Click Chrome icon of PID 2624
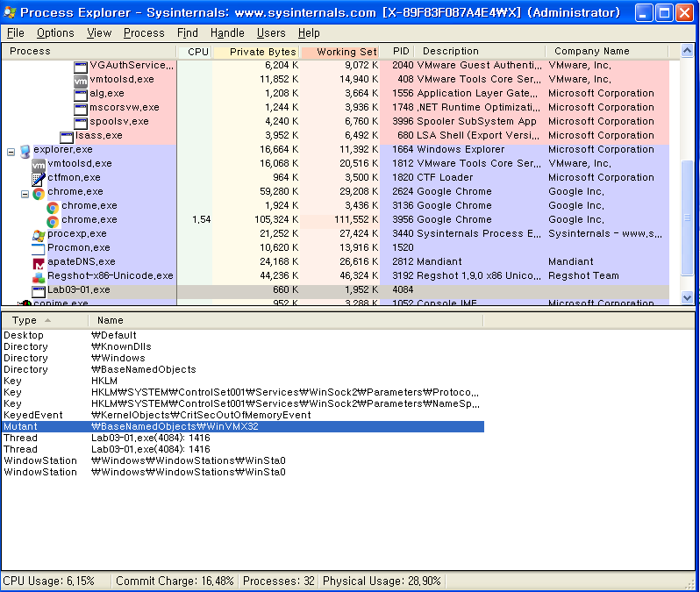This screenshot has width=700, height=592. (39, 194)
